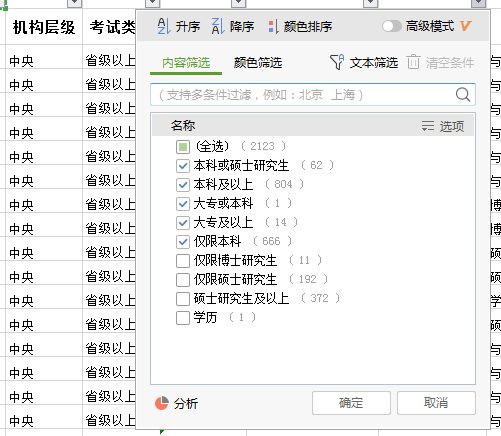Toggle the 高级模式 switch
This screenshot has width=501, height=436.
coord(392,26)
